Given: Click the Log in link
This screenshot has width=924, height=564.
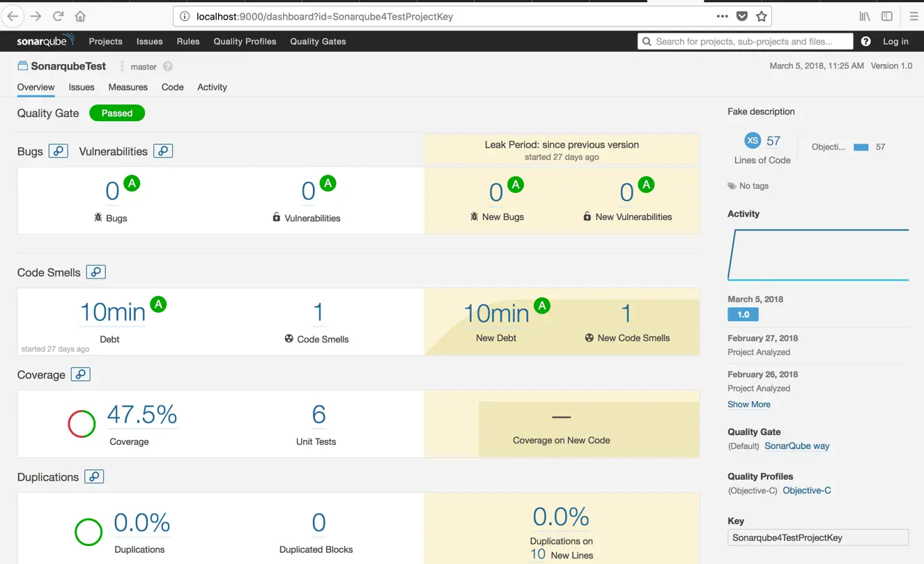Looking at the screenshot, I should [895, 42].
